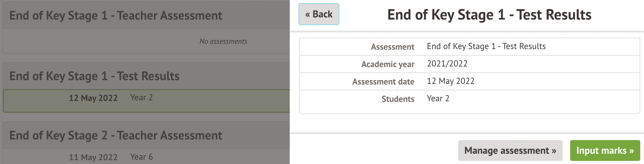The height and width of the screenshot is (164, 644).
Task: Click the detail panel title beside Back
Action: pyautogui.click(x=489, y=15)
